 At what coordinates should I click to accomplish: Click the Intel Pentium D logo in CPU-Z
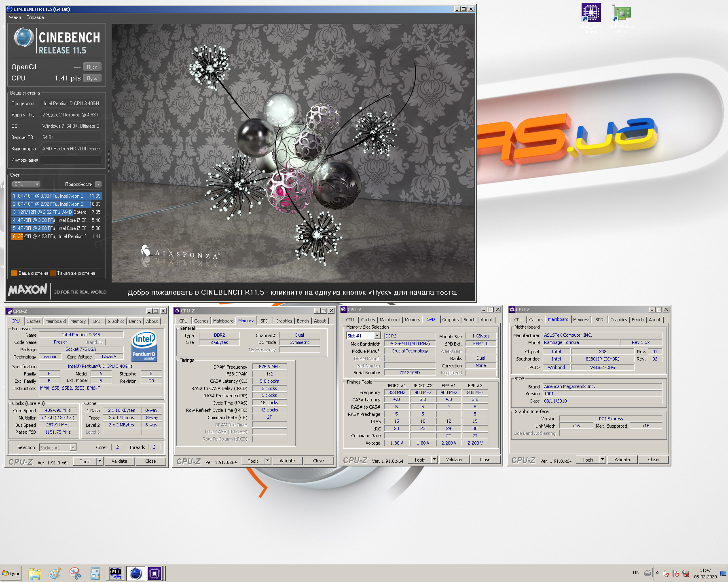click(144, 346)
